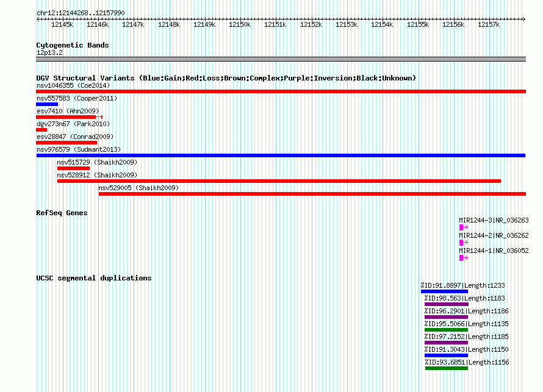Select purple duplication bar %ID:98.563 Length:1183
Viewport: 543px width, 392px height.
coord(447,304)
